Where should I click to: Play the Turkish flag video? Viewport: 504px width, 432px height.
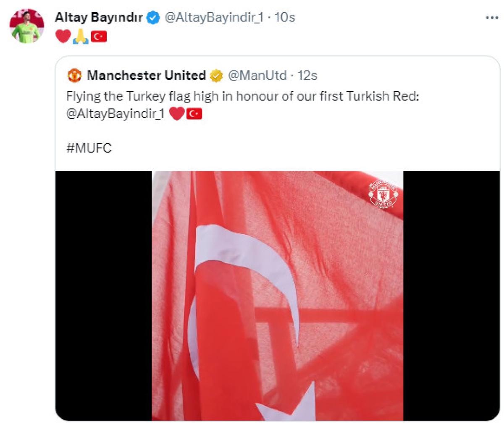click(x=277, y=296)
